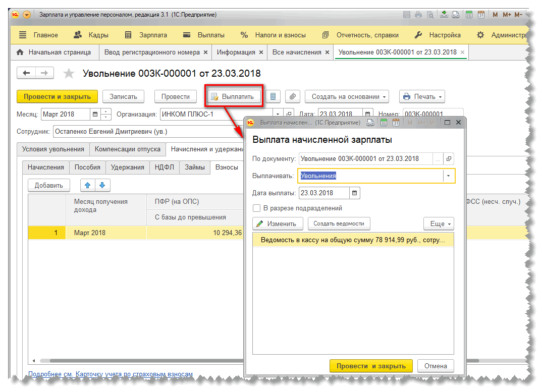Expand the Еще dropdown in dialog
The height and width of the screenshot is (392, 542).
[x=439, y=223]
